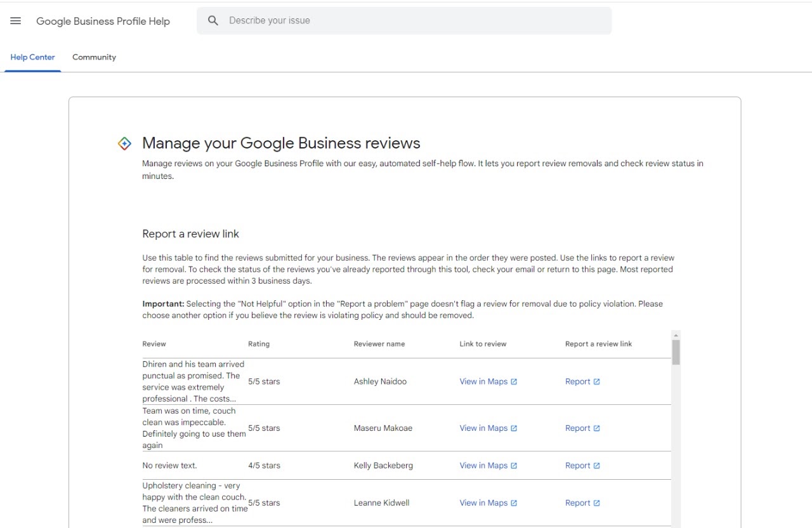Focus the Describe your issue search field
Image resolution: width=812 pixels, height=528 pixels.
[404, 21]
